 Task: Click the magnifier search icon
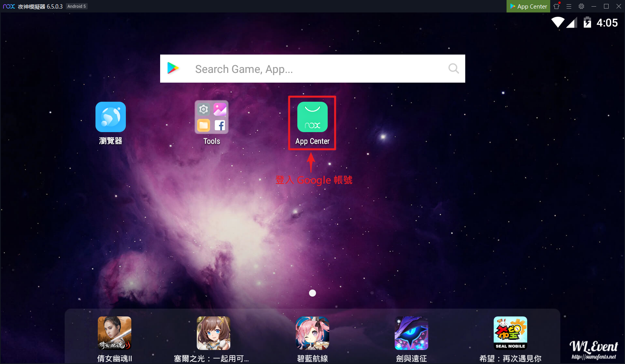[454, 69]
